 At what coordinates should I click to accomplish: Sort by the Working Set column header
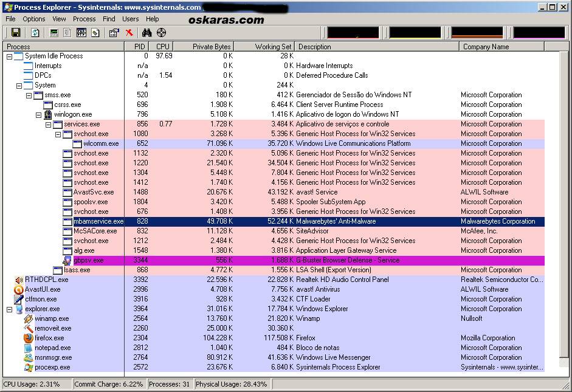point(264,47)
